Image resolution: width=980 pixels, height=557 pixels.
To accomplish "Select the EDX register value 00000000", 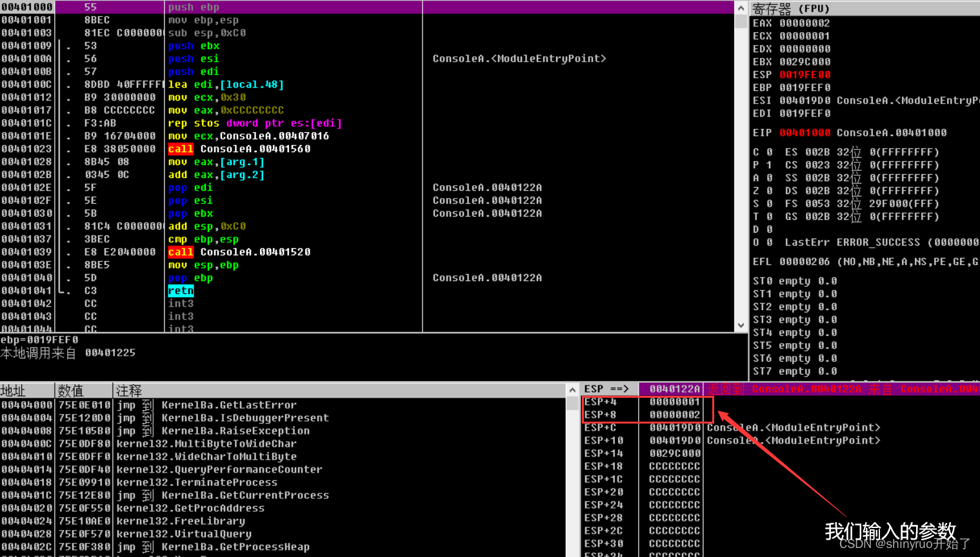I will point(805,49).
